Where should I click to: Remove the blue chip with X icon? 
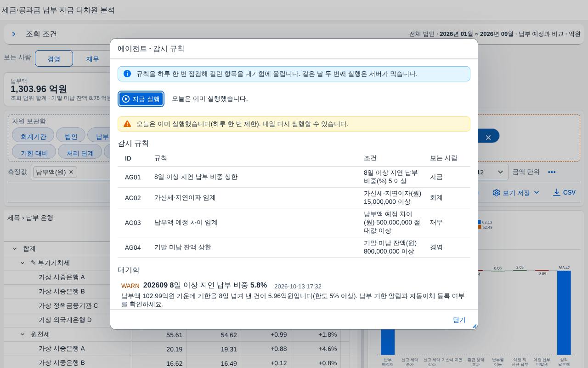pos(488,137)
